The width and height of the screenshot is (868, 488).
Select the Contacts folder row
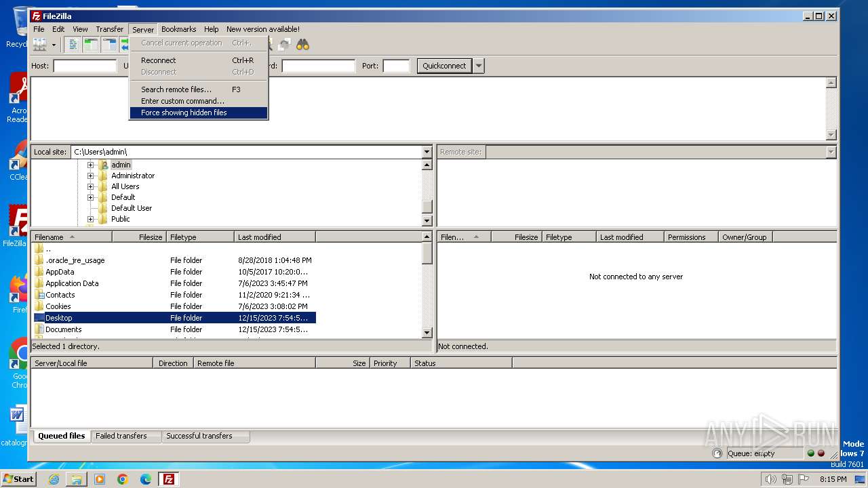[x=173, y=295]
